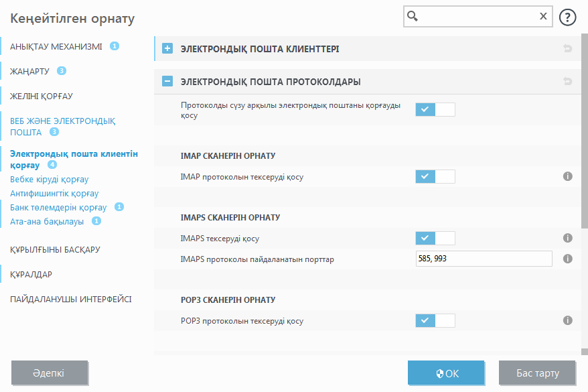The image size is (588, 392).
Task: Clear the search field with X icon
Action: tap(543, 17)
